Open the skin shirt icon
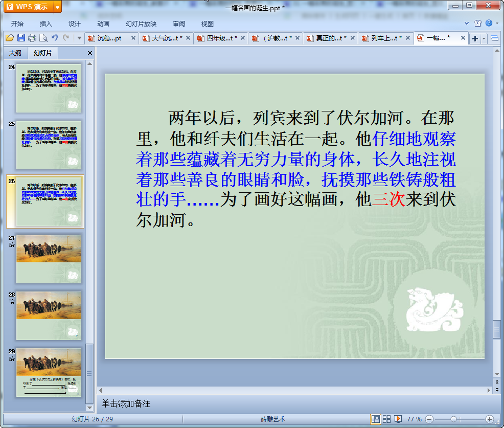The width and height of the screenshot is (504, 428). pos(477,23)
